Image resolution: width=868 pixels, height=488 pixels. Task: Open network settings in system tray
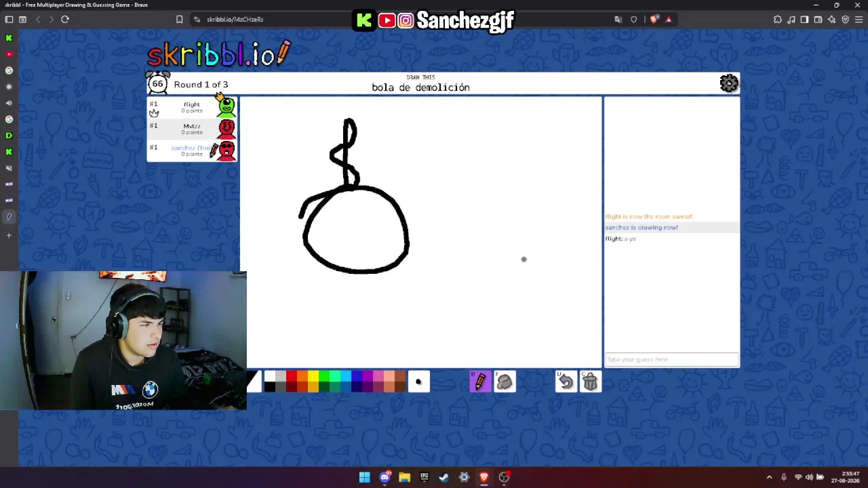798,477
